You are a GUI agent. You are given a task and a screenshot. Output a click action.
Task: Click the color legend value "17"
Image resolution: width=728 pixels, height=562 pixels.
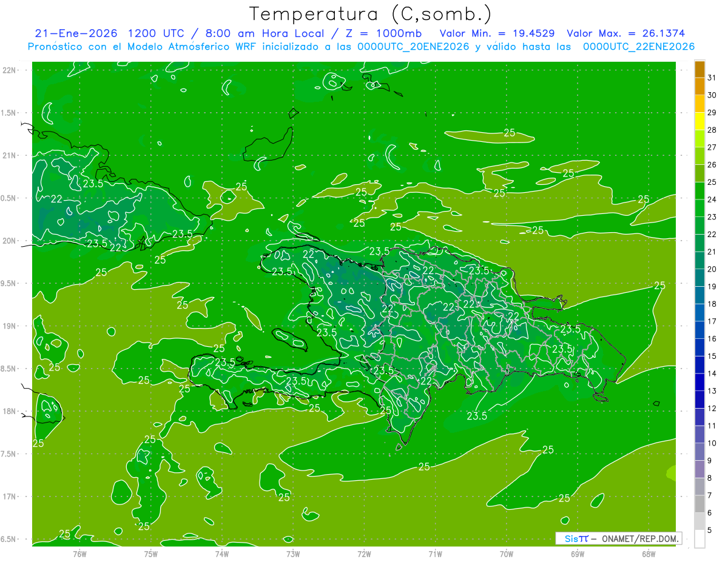(x=712, y=321)
